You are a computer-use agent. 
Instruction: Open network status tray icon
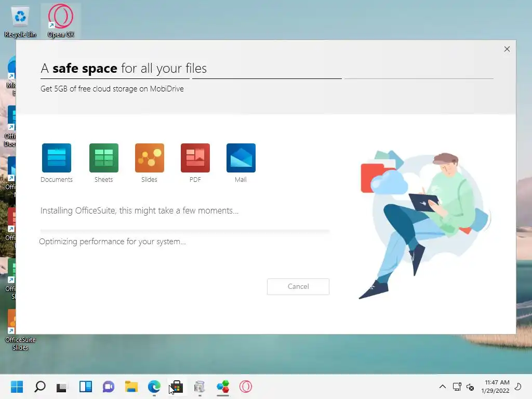(457, 387)
